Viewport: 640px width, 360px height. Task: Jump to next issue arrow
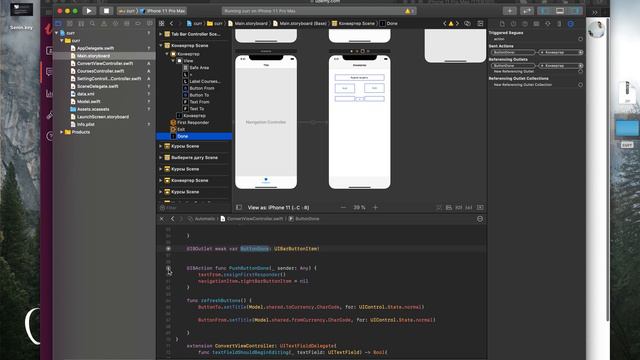pos(457,24)
